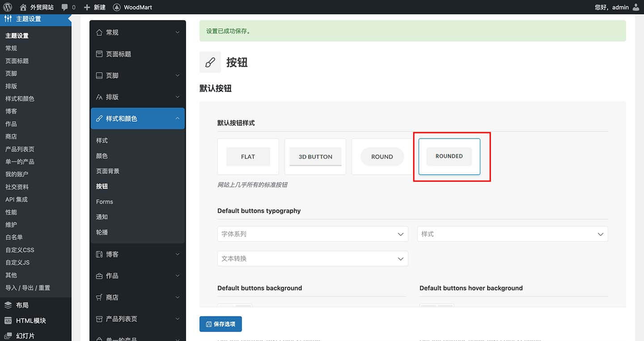The height and width of the screenshot is (341, 644).
Task: Expand the 作品 section chevron
Action: point(178,276)
